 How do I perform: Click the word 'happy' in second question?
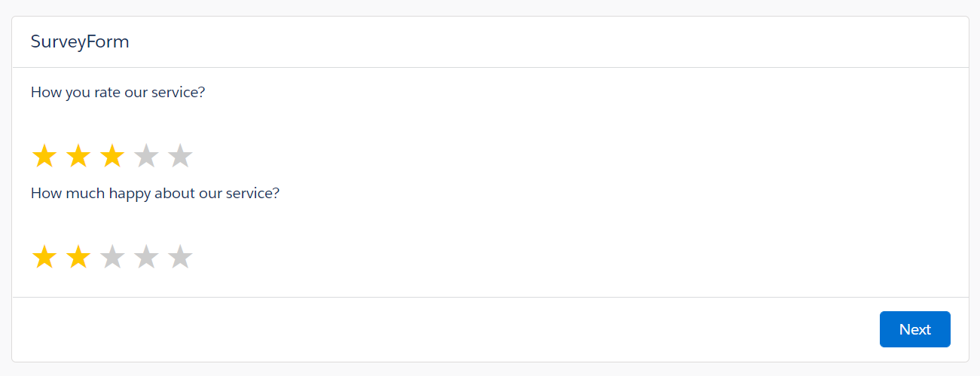[130, 193]
